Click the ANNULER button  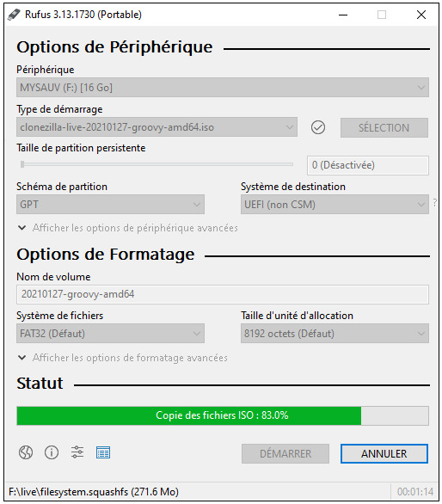click(384, 454)
